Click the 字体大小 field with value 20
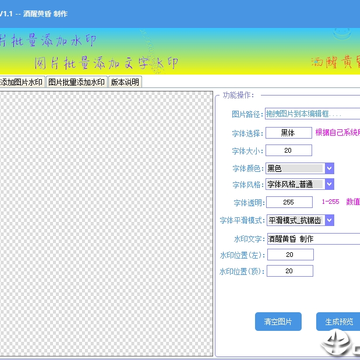This screenshot has width=360, height=360. point(288,150)
